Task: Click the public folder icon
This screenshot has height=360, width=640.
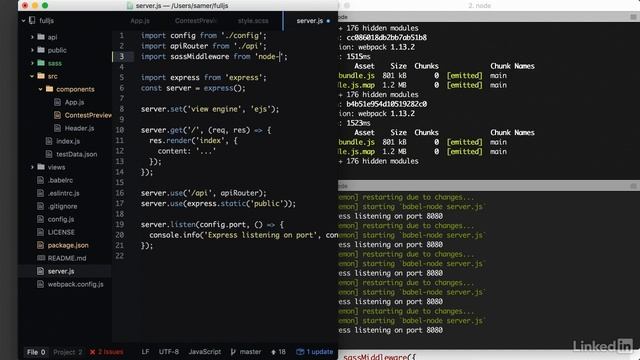Action: [41, 50]
